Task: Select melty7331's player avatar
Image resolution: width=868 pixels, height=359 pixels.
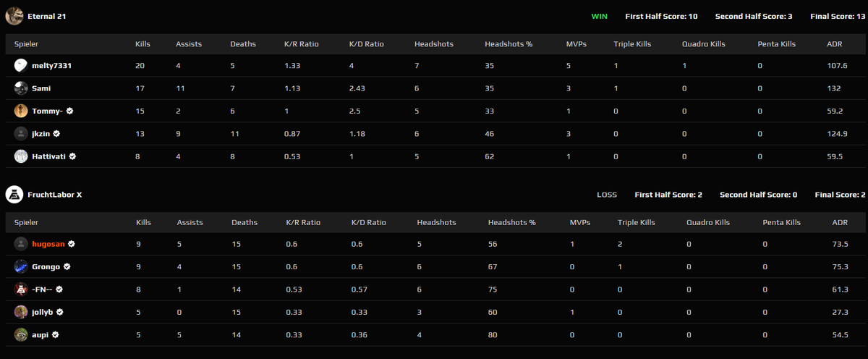Action: point(21,66)
